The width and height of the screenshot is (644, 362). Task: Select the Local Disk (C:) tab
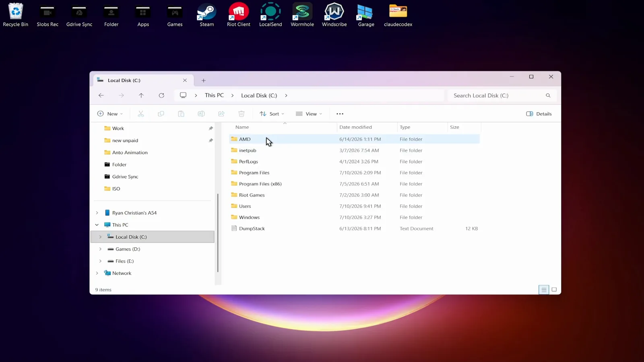coord(143,80)
